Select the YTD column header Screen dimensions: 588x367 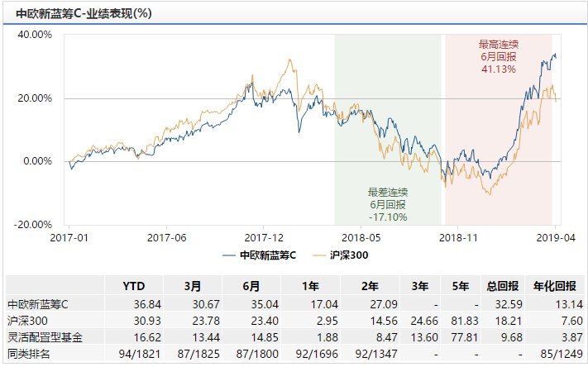point(134,286)
